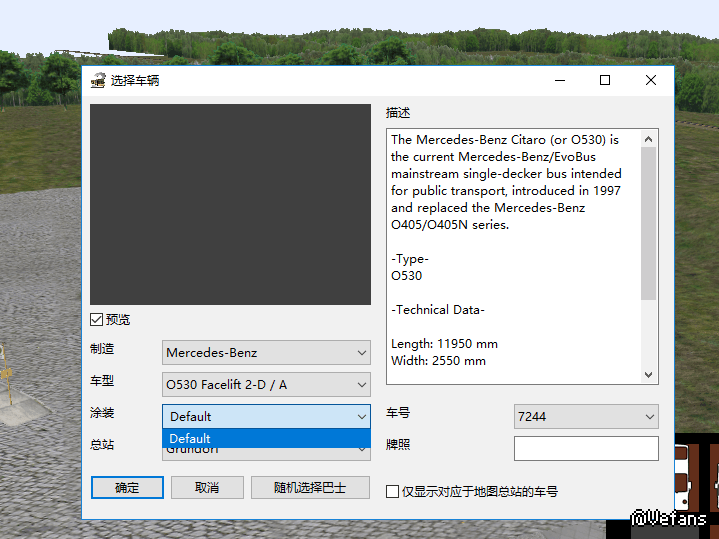719x539 pixels.
Task: Click the description box scrollbar thumb
Action: pyautogui.click(x=648, y=223)
